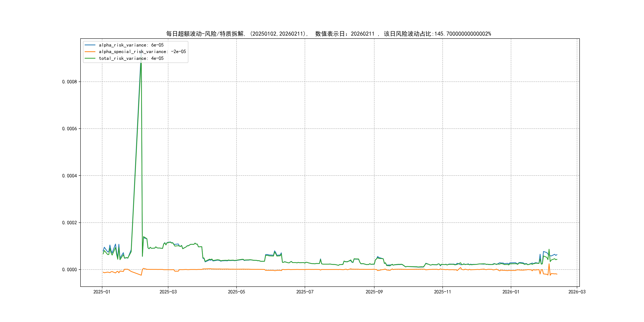Image resolution: width=644 pixels, height=322 pixels.
Task: Click the chart title text
Action: point(328,34)
